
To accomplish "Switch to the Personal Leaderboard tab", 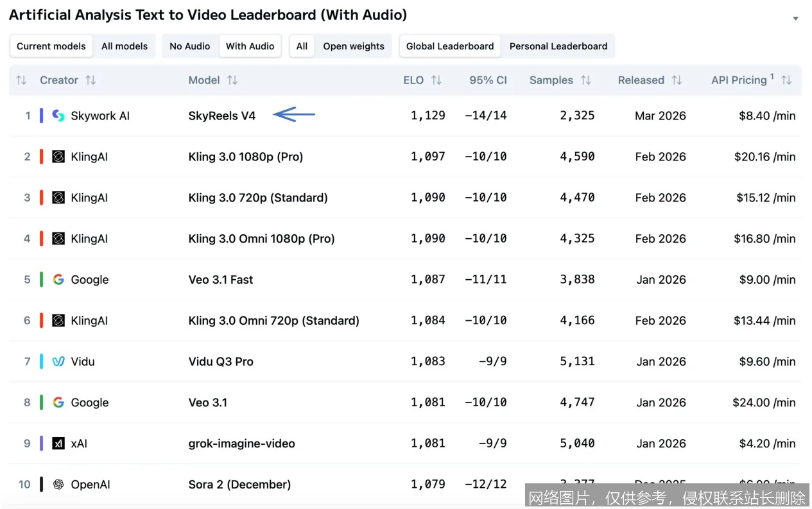I will point(558,46).
